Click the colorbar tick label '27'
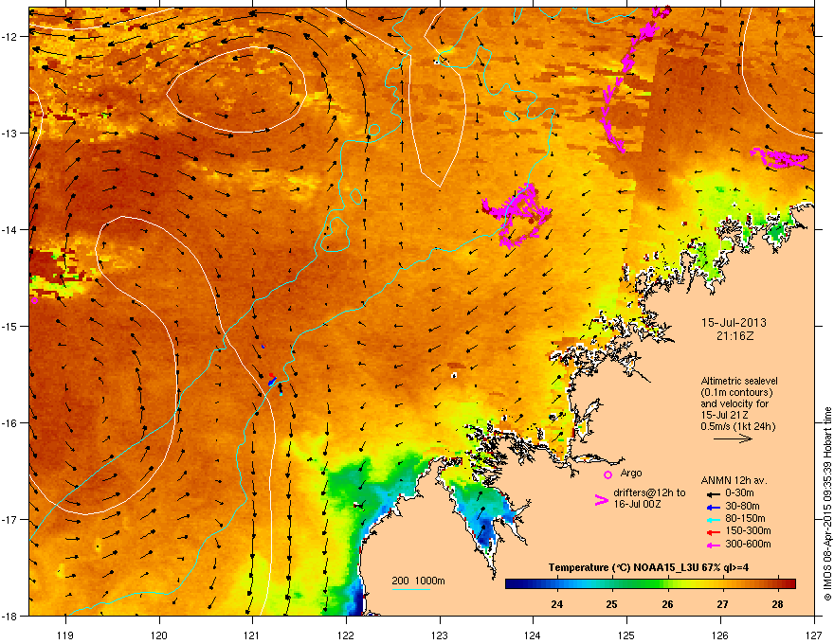 (x=722, y=604)
